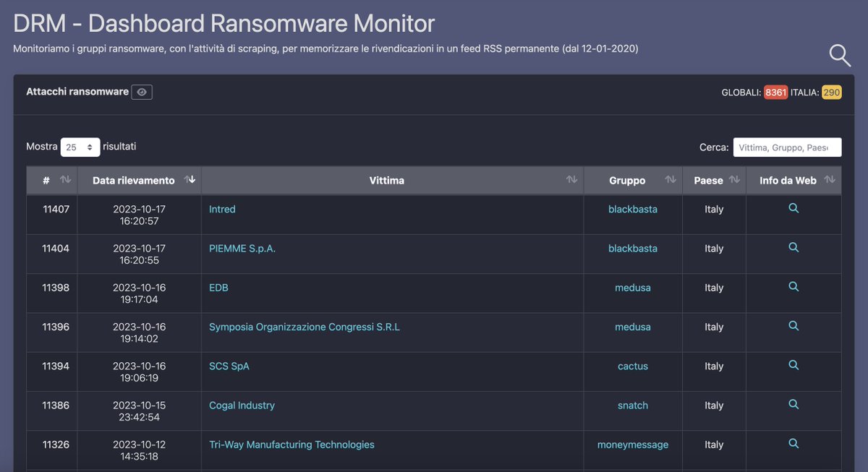This screenshot has width=868, height=472.
Task: Sort by Paese column header
Action: click(x=715, y=181)
